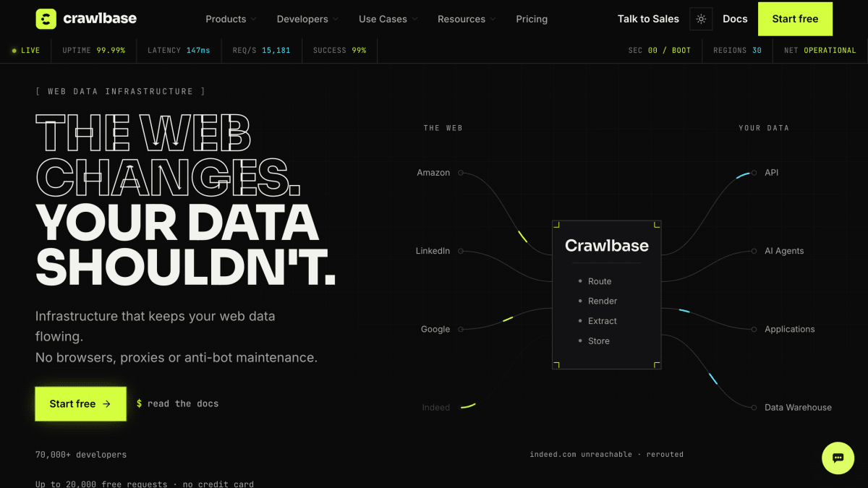Click the UPTIME 99.99% stat
The image size is (868, 488).
(94, 51)
